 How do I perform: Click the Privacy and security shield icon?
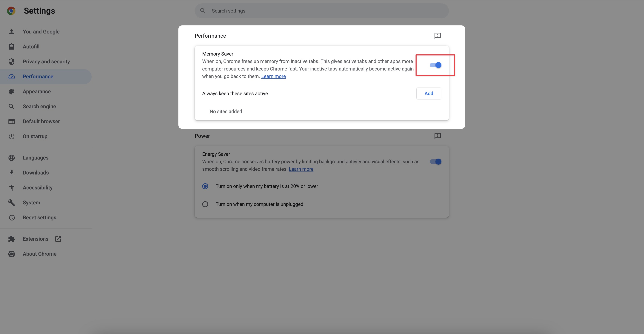[x=12, y=62]
